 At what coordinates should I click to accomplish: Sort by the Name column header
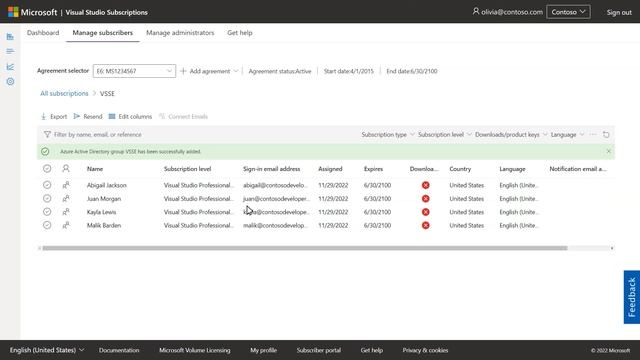click(x=95, y=169)
